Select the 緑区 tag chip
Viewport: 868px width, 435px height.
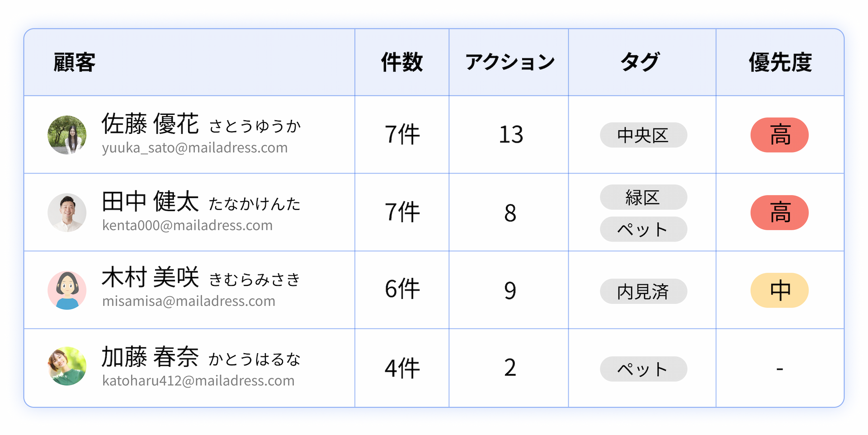pyautogui.click(x=643, y=197)
